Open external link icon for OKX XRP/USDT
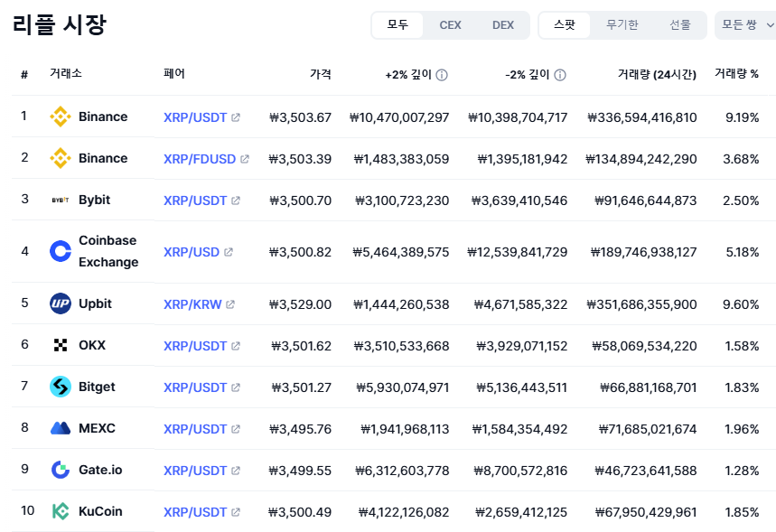The height and width of the screenshot is (532, 776). [236, 346]
